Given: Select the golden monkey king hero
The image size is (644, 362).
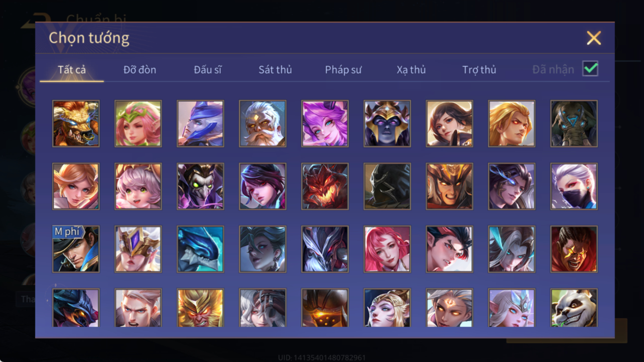Looking at the screenshot, I should [x=200, y=308].
